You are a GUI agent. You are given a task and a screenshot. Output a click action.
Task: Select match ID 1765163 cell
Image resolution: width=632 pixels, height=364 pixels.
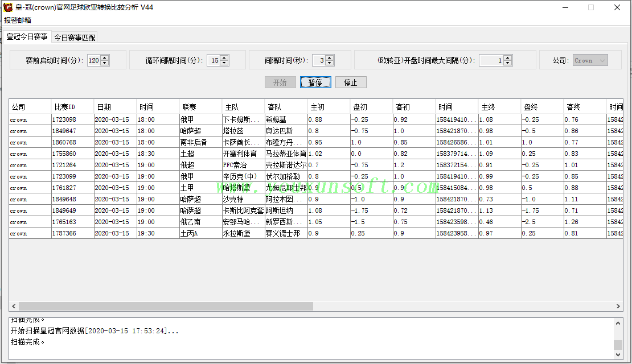tap(72, 222)
